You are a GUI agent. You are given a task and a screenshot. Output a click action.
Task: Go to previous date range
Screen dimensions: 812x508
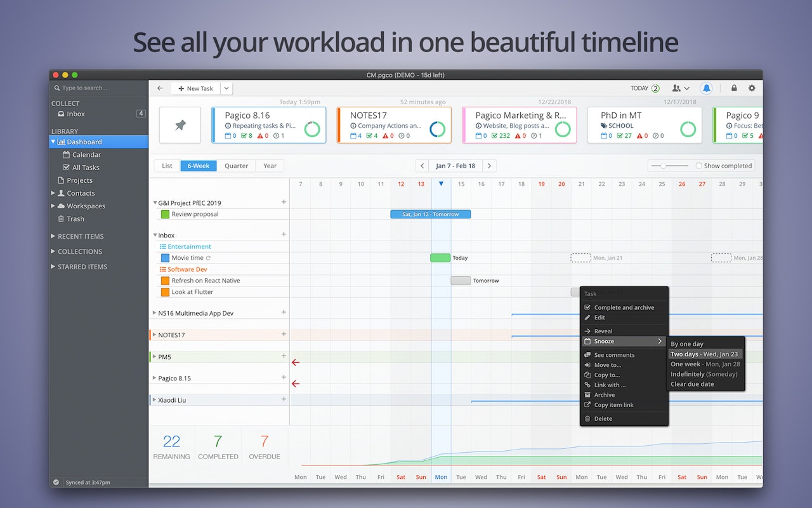[422, 166]
